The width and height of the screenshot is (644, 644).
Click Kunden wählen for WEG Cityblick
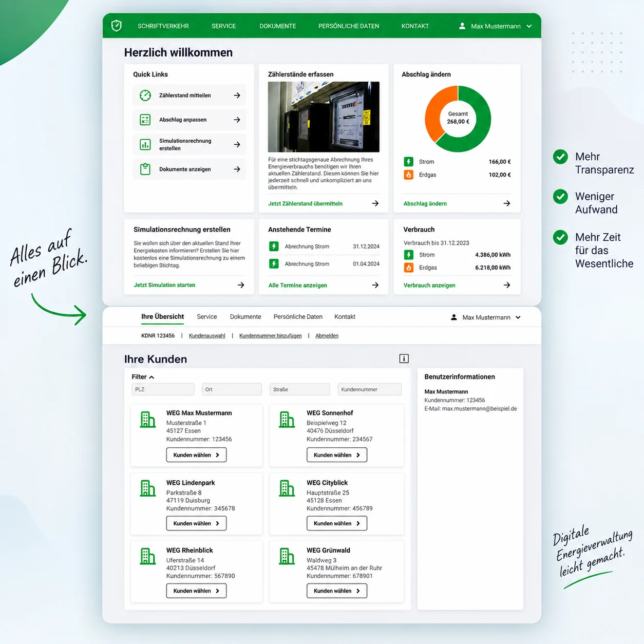[x=337, y=523]
